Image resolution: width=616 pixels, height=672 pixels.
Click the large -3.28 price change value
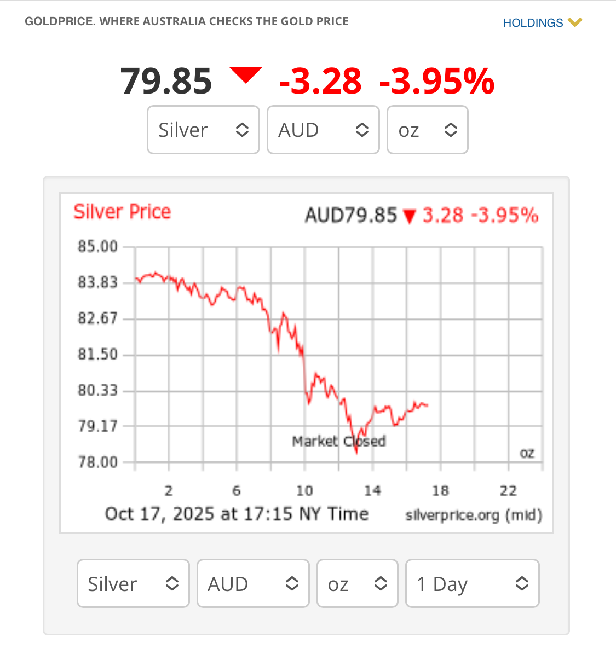320,81
